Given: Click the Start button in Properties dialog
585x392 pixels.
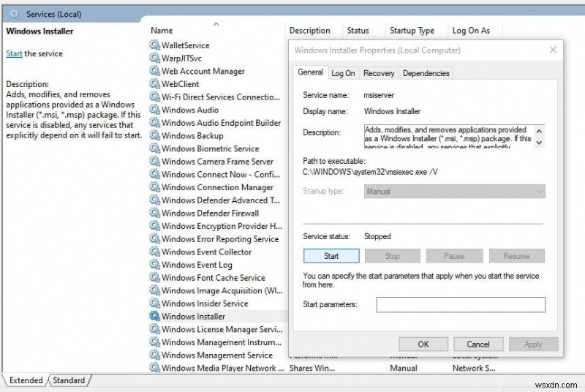Looking at the screenshot, I should [331, 256].
